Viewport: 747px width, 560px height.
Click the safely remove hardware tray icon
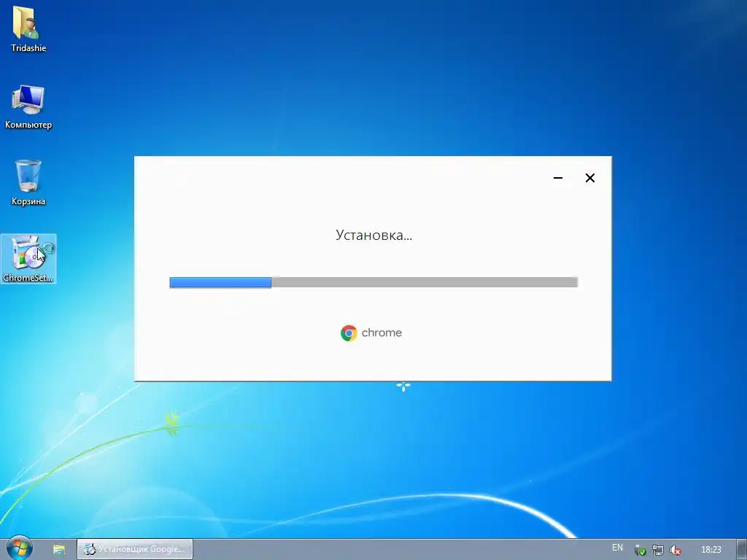(x=640, y=550)
